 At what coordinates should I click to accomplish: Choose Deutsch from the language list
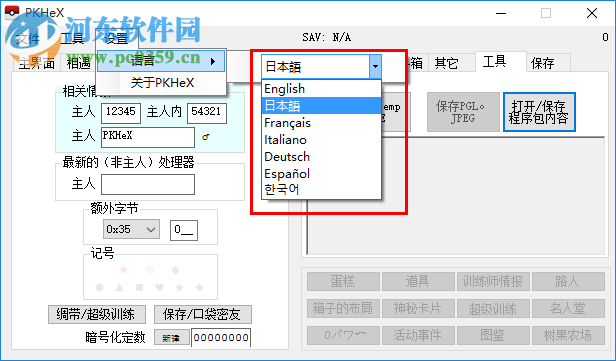pyautogui.click(x=321, y=156)
